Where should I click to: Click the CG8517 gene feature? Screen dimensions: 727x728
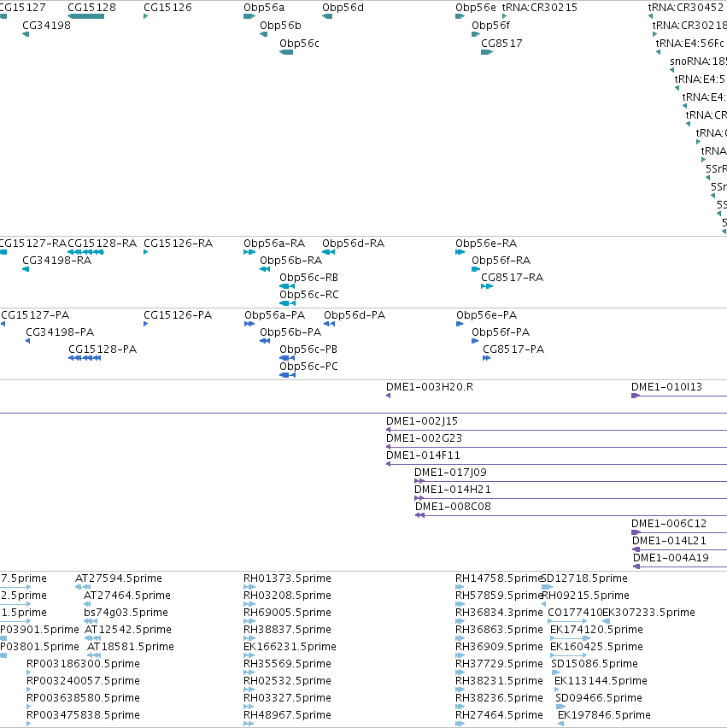[487, 52]
